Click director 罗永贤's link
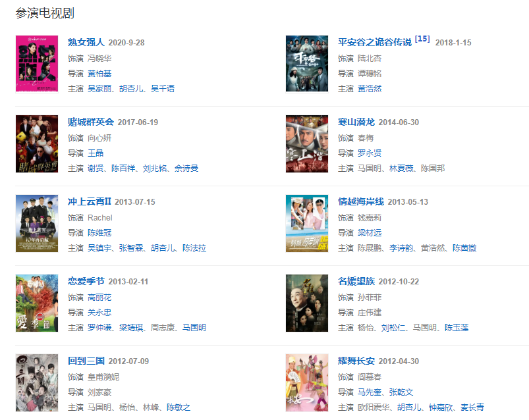Screen dimensions: 529x420 click(x=370, y=153)
